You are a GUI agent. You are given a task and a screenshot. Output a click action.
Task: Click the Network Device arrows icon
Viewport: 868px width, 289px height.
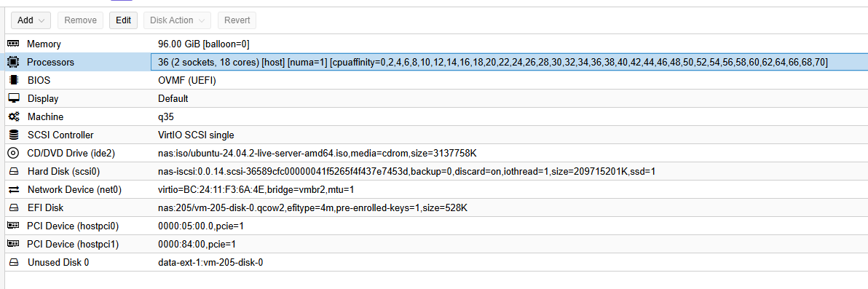[14, 190]
